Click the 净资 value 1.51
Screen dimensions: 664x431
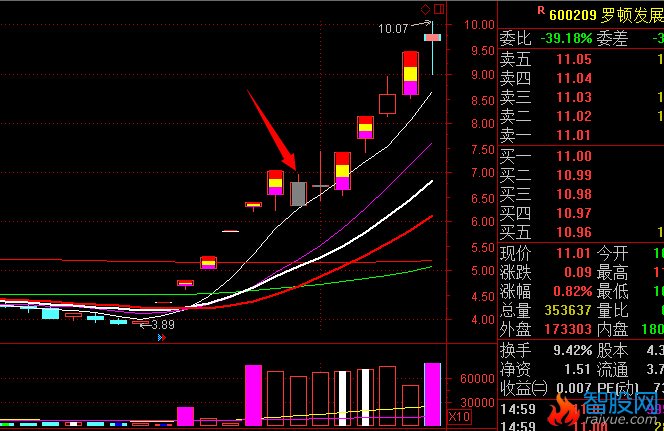(x=578, y=370)
